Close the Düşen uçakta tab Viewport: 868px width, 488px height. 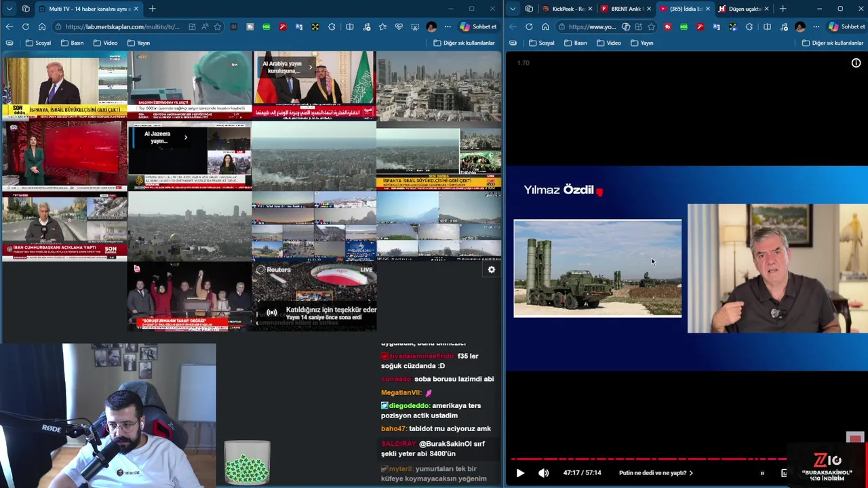coord(766,9)
